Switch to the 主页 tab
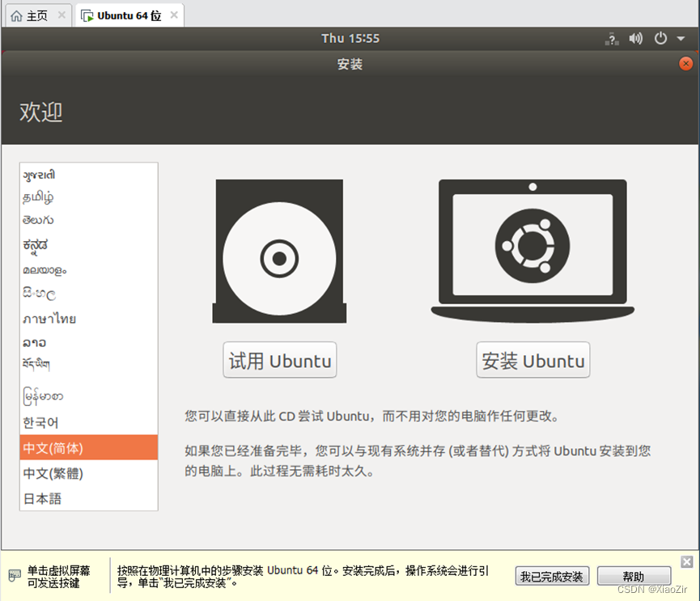The image size is (700, 601). [x=37, y=16]
